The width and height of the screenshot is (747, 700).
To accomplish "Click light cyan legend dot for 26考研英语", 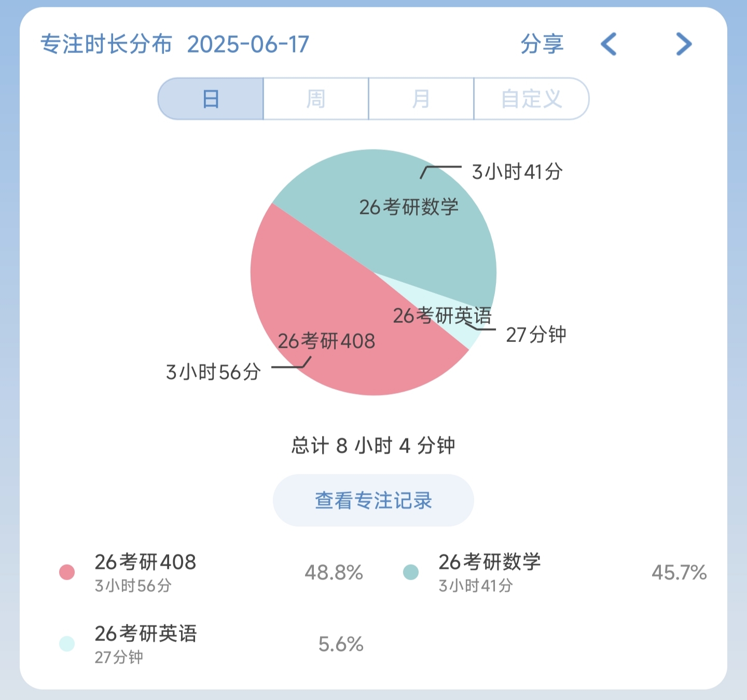I will point(67,644).
